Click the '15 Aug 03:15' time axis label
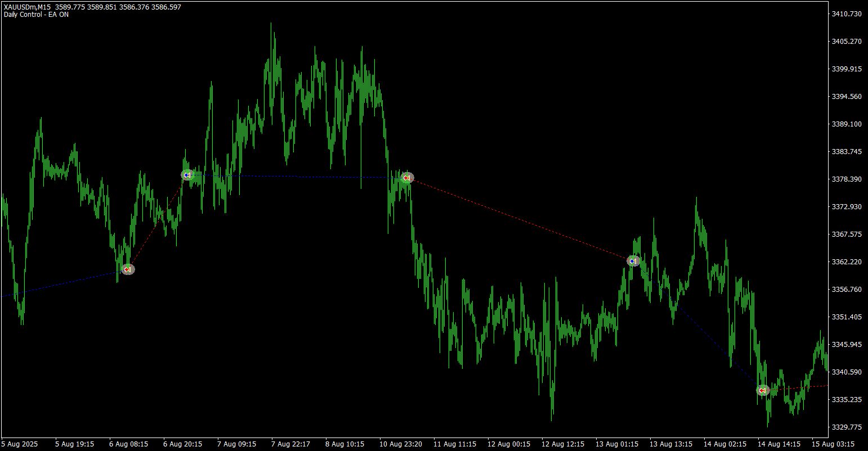Screen dimensions: 868x451 pos(833,444)
